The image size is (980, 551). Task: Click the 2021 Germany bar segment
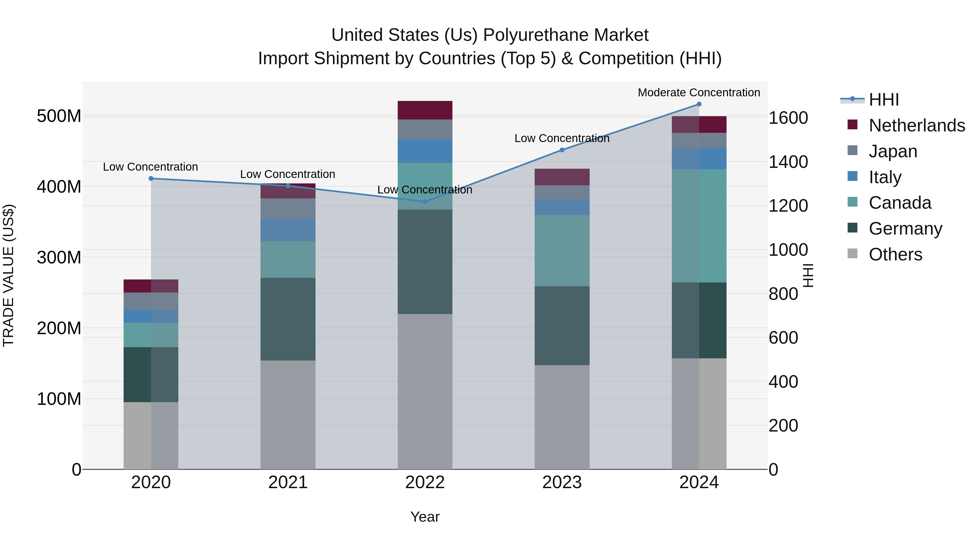[x=288, y=319]
